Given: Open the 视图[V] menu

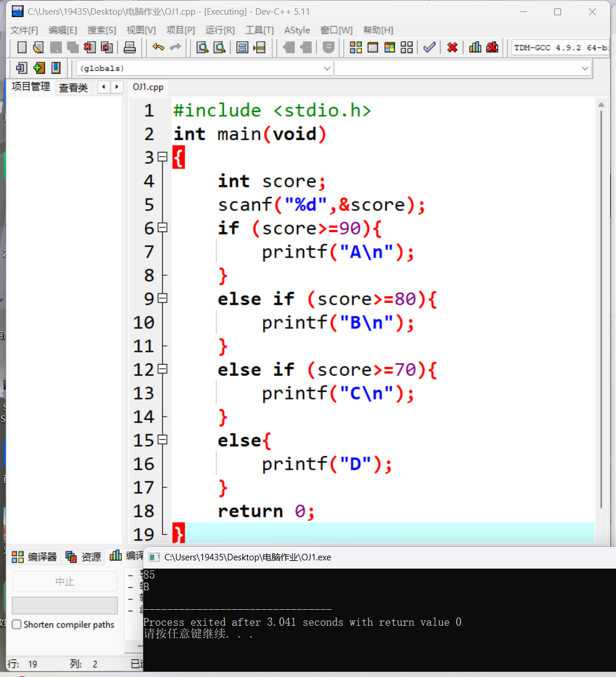Looking at the screenshot, I should point(141,30).
